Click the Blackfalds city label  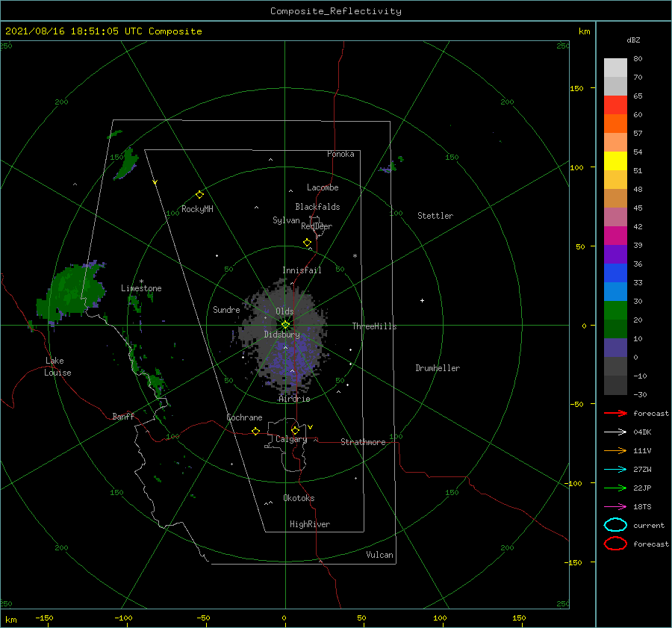317,207
